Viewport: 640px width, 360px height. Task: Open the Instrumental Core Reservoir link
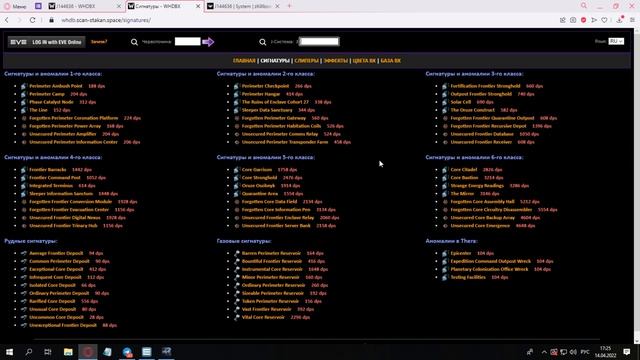(272, 269)
